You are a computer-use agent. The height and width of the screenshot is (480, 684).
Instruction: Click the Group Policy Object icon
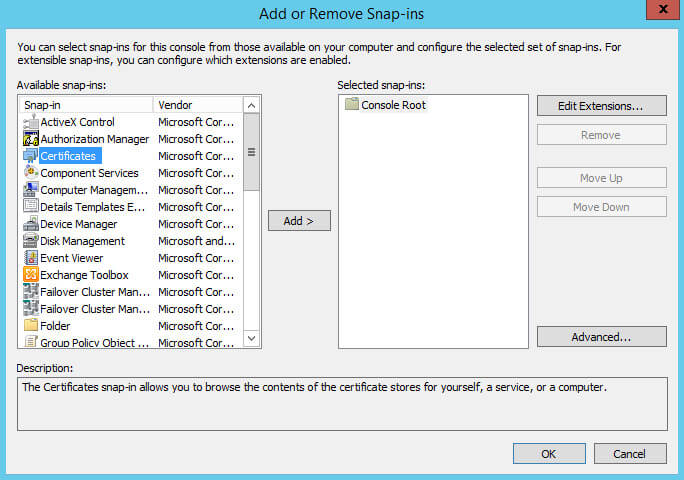tap(31, 342)
